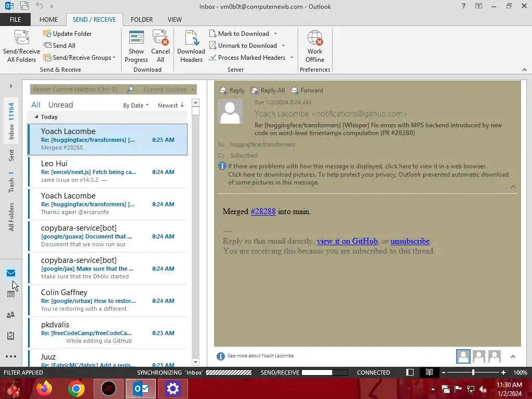
Task: Collapse the message header caret
Action: 513,187
